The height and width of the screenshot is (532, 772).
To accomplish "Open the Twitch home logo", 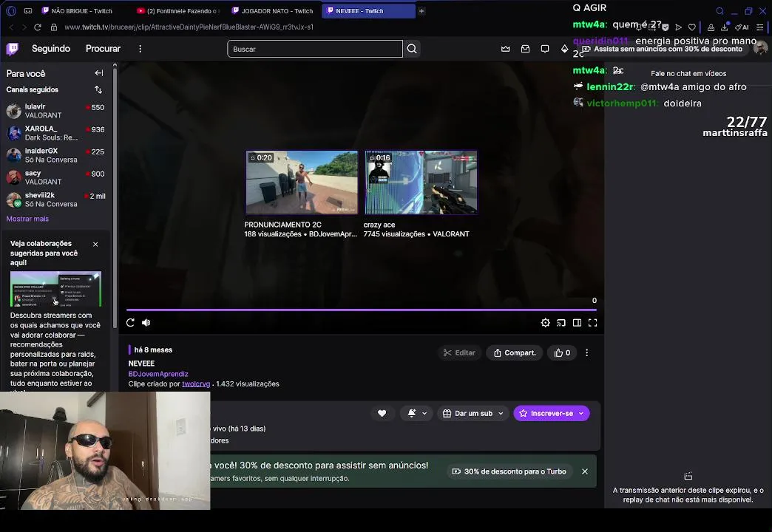I will point(13,49).
